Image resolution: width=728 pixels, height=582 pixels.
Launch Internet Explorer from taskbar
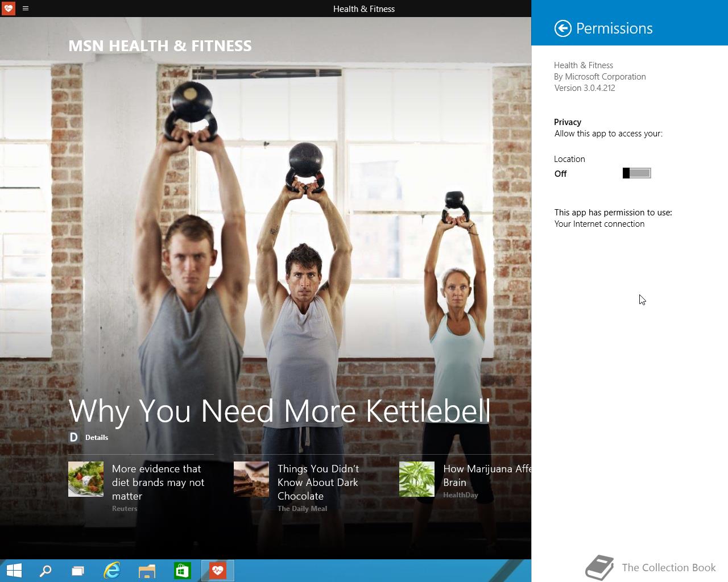(x=112, y=571)
